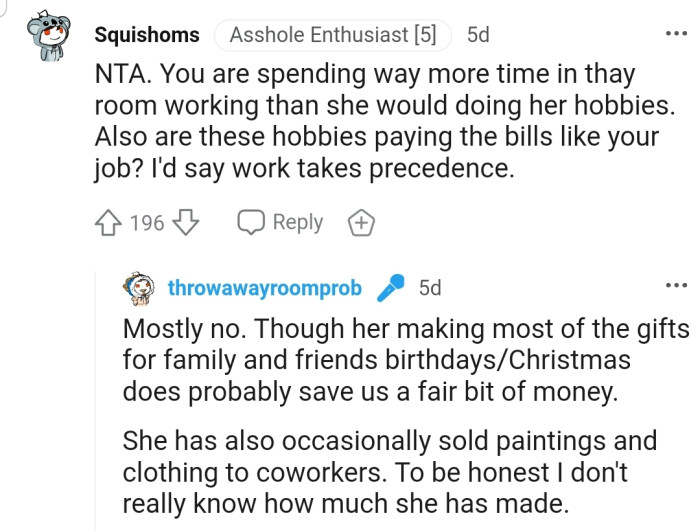The width and height of the screenshot is (700, 531).
Task: Click the Reply text label
Action: coord(297,222)
